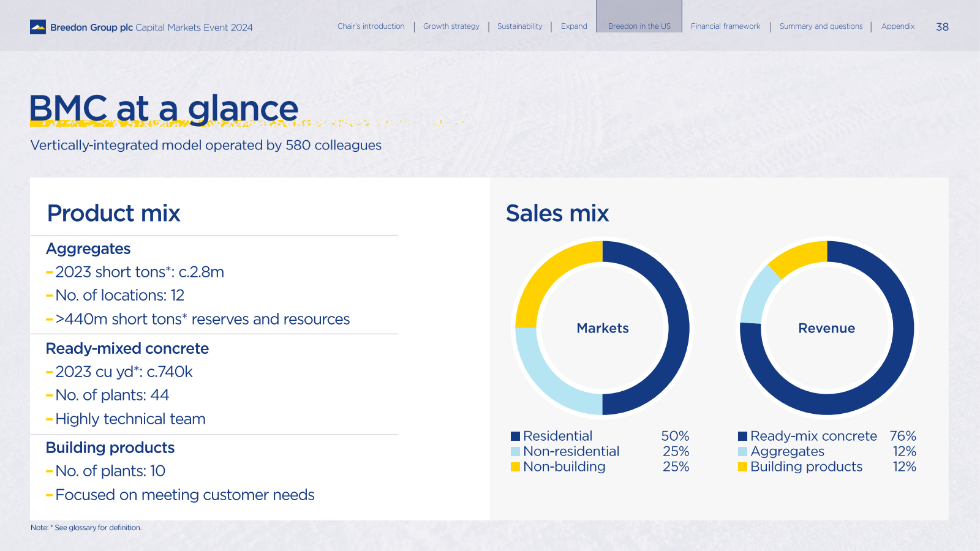
Task: Select the Ready-mix concrete 76% value
Action: click(903, 436)
